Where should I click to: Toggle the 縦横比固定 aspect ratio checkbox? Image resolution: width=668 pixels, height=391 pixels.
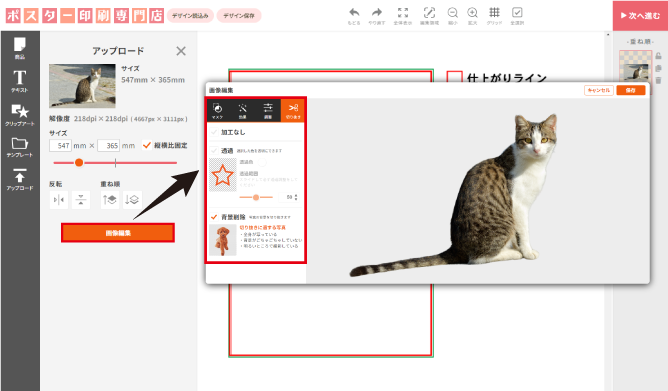tap(147, 145)
